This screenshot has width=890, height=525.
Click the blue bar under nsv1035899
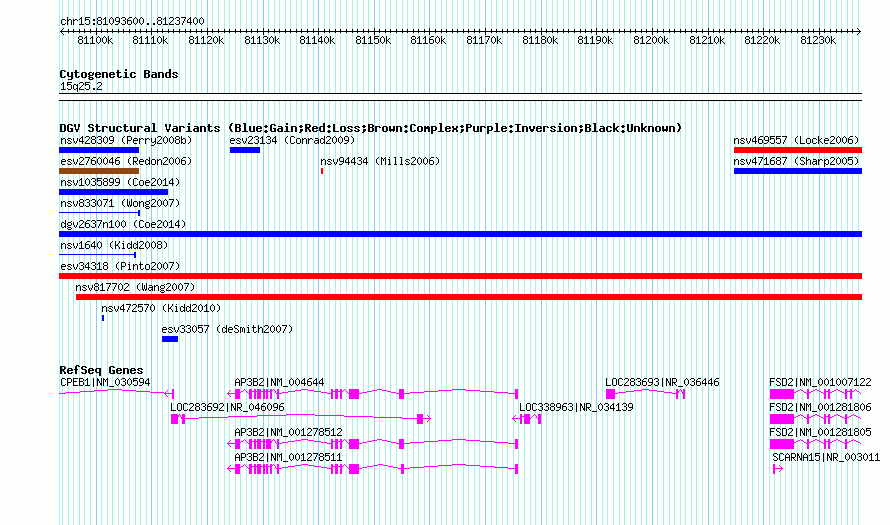114,192
